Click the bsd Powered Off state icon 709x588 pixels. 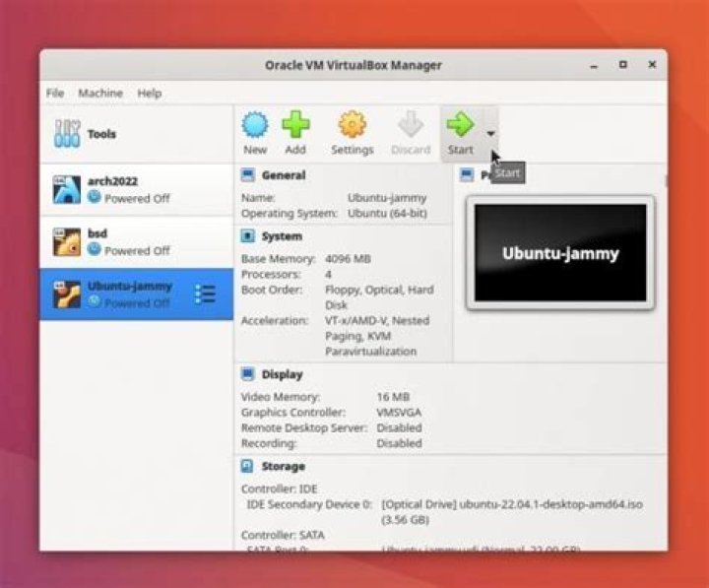[95, 249]
